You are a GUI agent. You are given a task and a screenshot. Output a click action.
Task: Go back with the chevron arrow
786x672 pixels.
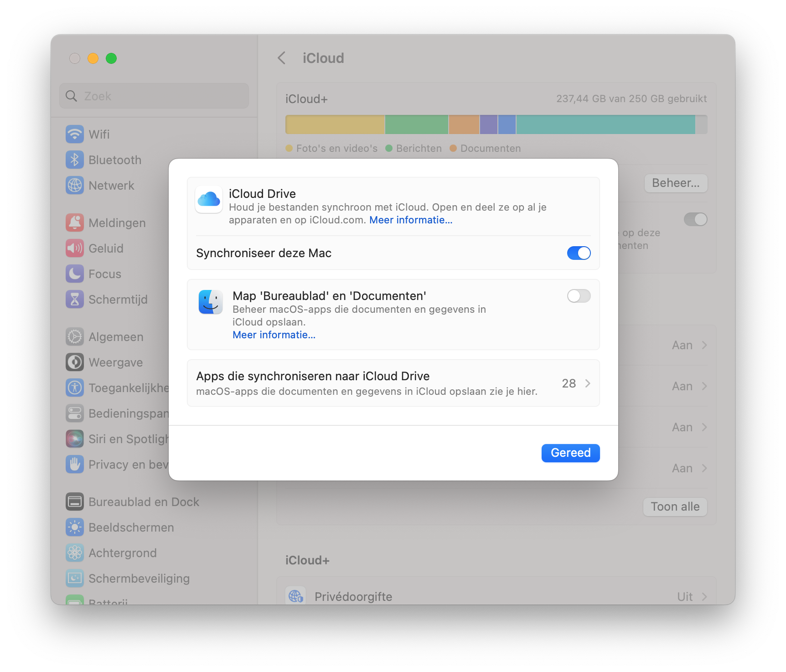[282, 58]
